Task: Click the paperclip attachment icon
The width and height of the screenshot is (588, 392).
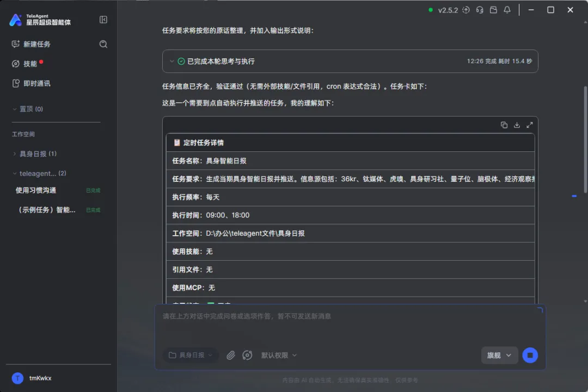Action: click(231, 355)
